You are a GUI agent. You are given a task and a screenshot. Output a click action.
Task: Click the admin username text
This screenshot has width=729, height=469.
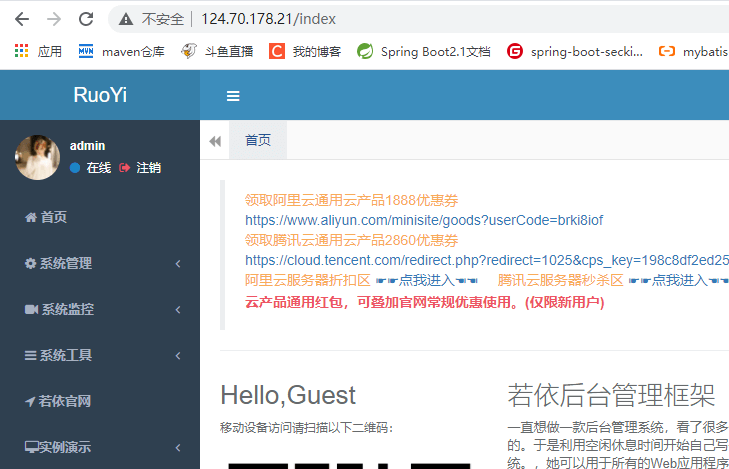(87, 146)
